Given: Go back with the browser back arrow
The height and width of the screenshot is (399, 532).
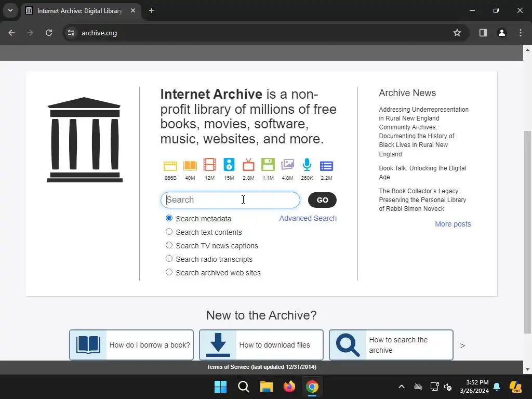Looking at the screenshot, I should (11, 33).
